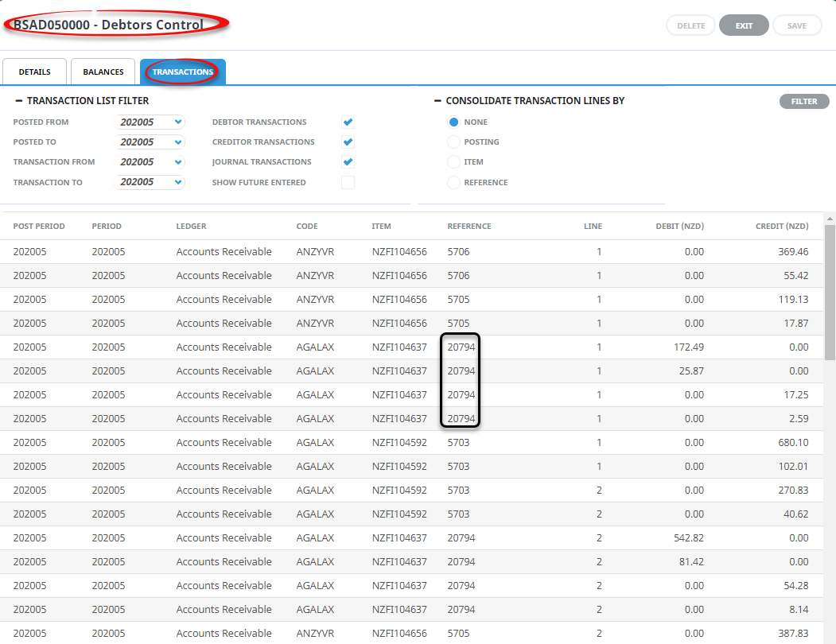The image size is (836, 644).
Task: Click Accounts Receivable in the 270.83 row
Action: (x=224, y=490)
